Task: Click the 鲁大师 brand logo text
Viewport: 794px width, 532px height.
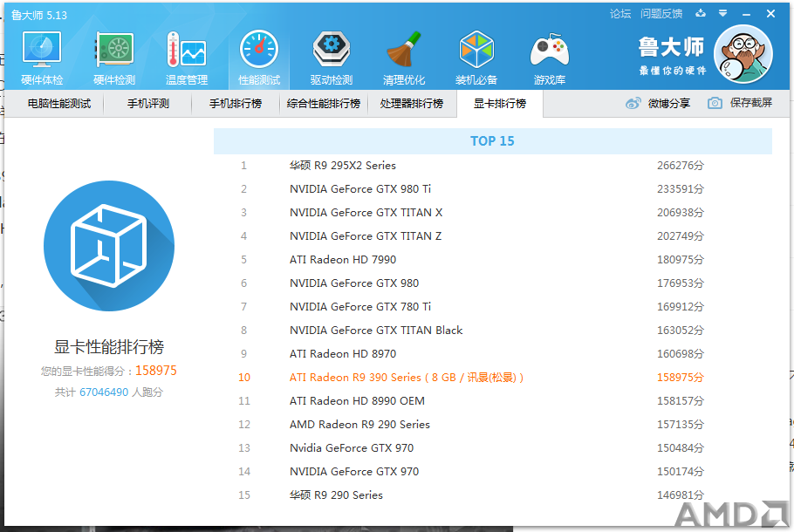Action: click(672, 47)
